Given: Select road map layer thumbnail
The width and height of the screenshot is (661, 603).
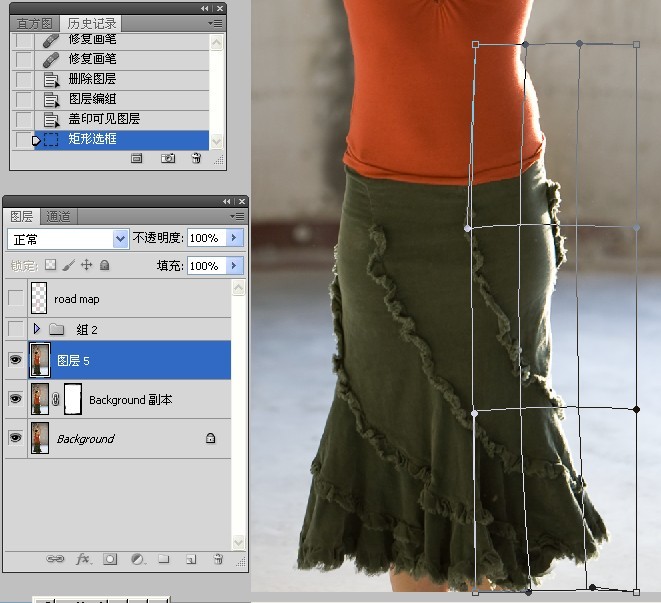Looking at the screenshot, I should (x=39, y=298).
